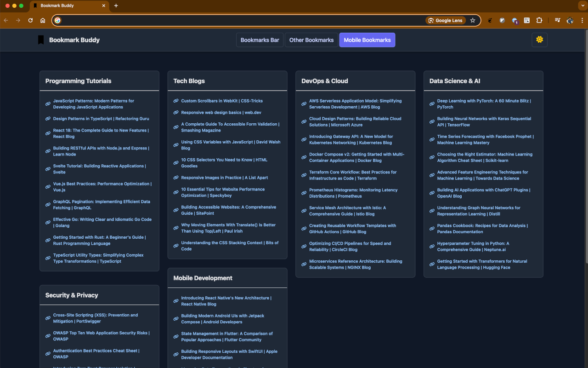Open the QR code extension icon
Image resolution: width=588 pixels, height=368 pixels.
[527, 20]
